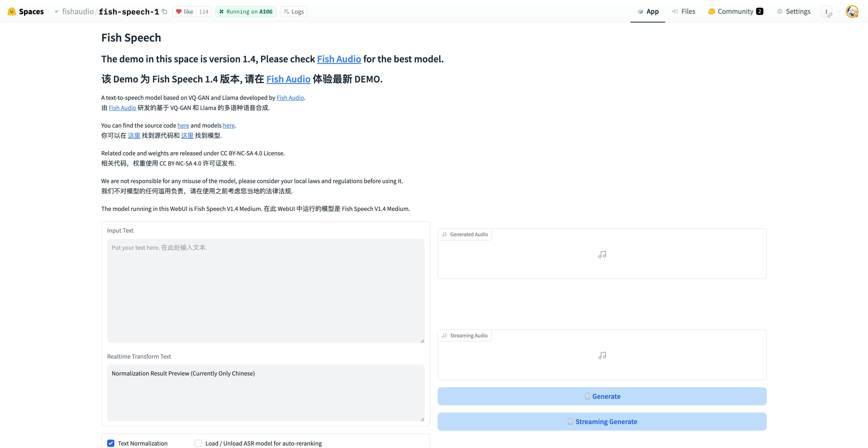Click the Generated Audio output area
The height and width of the screenshot is (448, 868).
(x=602, y=253)
